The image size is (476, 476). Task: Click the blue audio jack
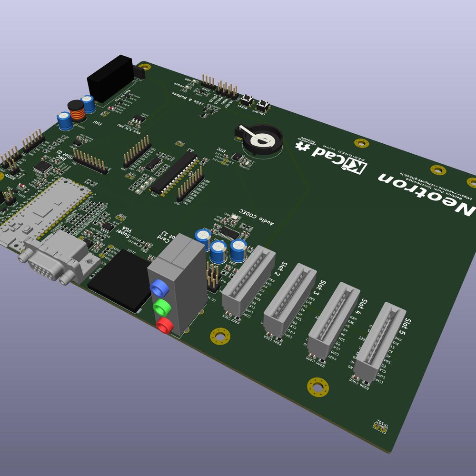click(159, 288)
